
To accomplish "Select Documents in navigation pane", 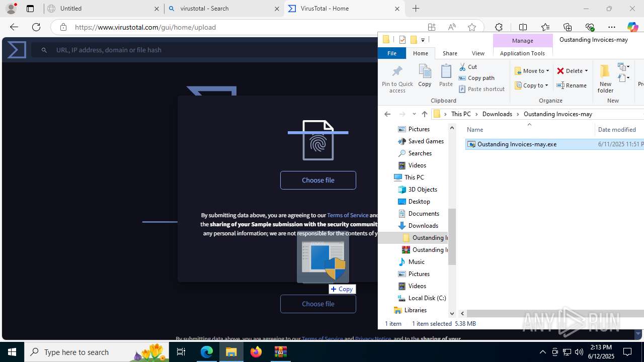I will point(424,214).
